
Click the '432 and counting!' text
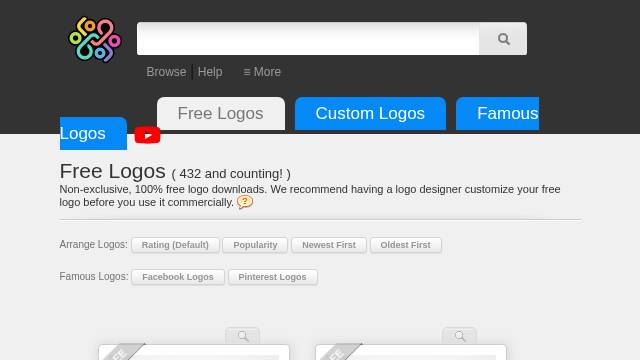tap(231, 174)
